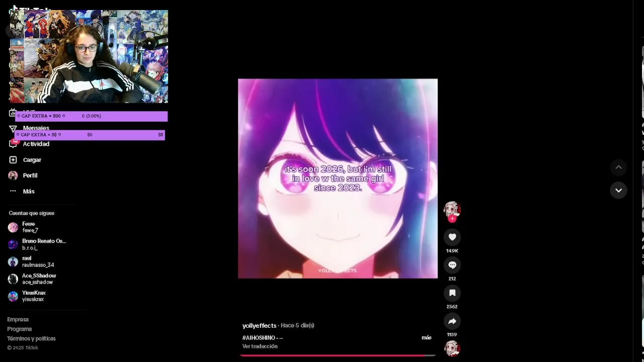Click the Más three-dots icon

point(13,191)
